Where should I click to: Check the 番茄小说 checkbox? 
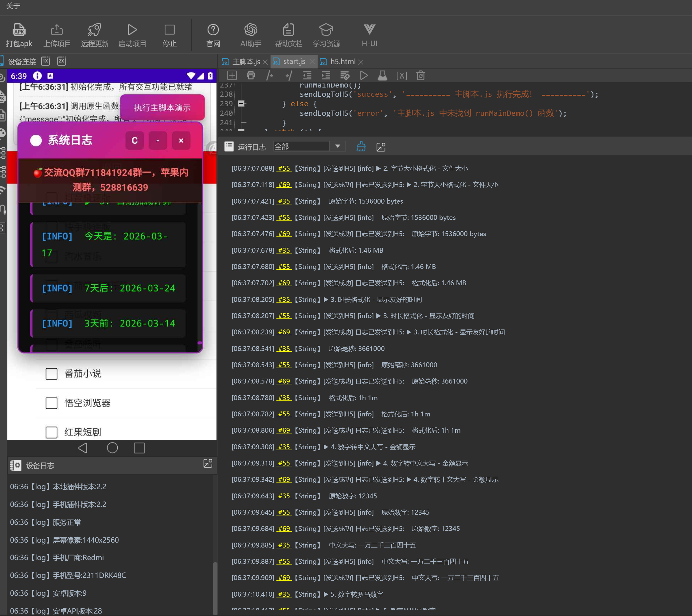pos(52,374)
